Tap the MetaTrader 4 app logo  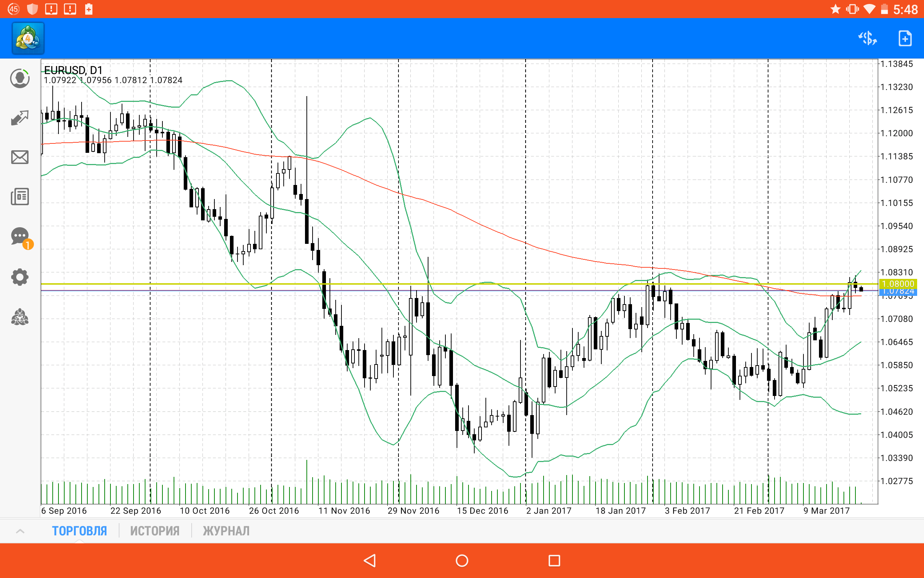[28, 38]
